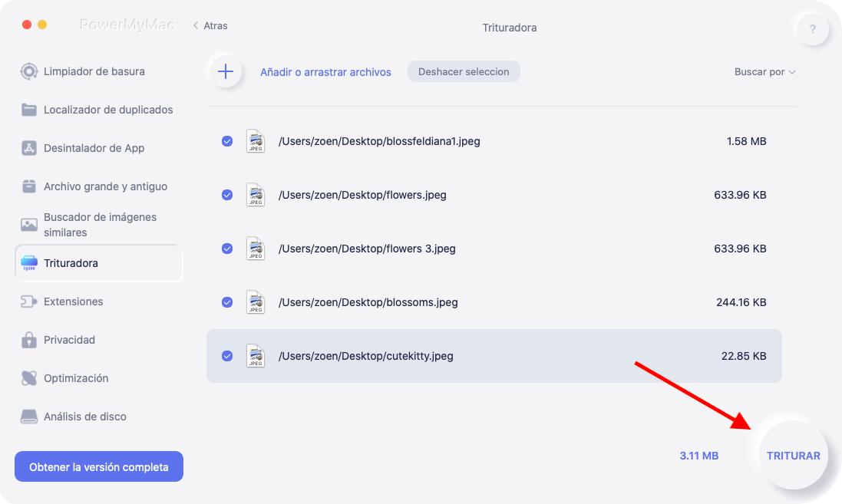
Task: Click the yellow minimize window button
Action: point(42,25)
